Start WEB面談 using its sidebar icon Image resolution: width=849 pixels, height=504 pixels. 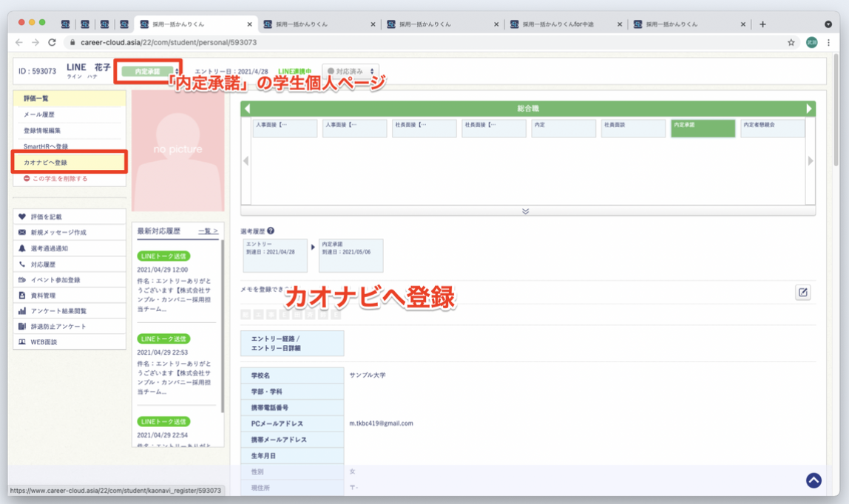click(x=21, y=342)
